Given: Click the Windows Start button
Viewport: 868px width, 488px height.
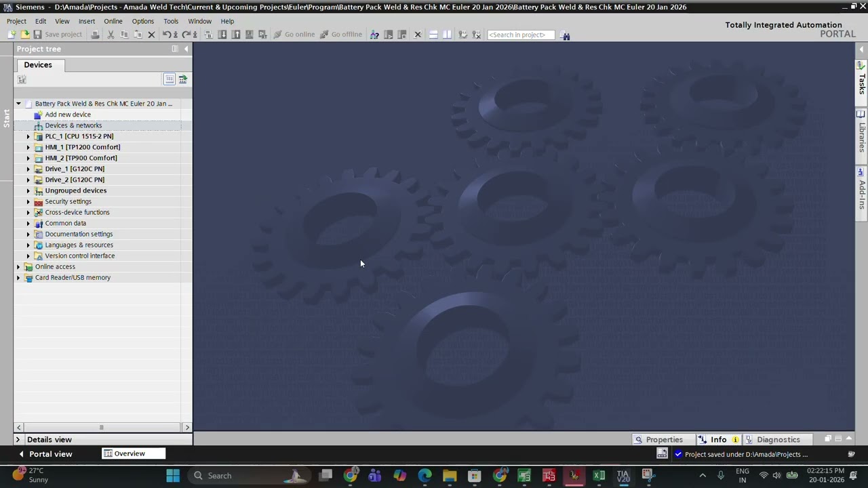Looking at the screenshot, I should coord(173,476).
